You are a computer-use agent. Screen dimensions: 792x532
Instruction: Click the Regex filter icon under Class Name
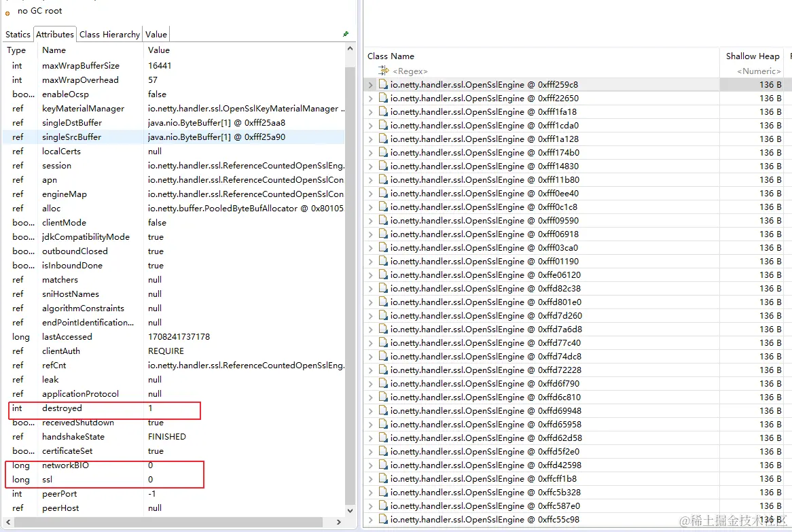click(384, 71)
